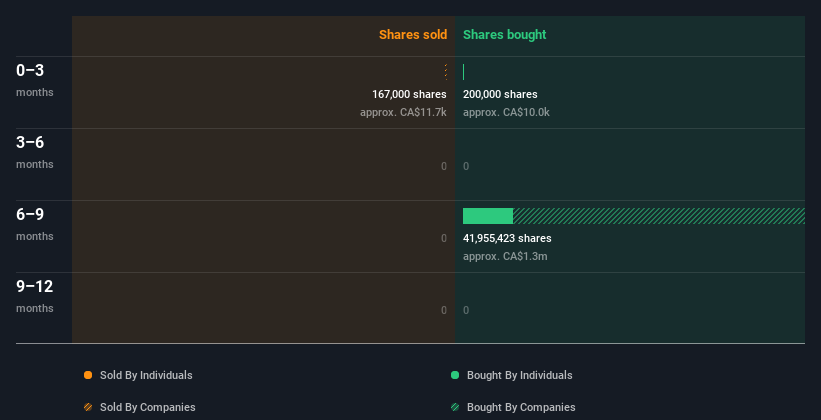Image resolution: width=821 pixels, height=420 pixels.
Task: Click the sold 0 value in 3–6 months row
Action: 444,167
